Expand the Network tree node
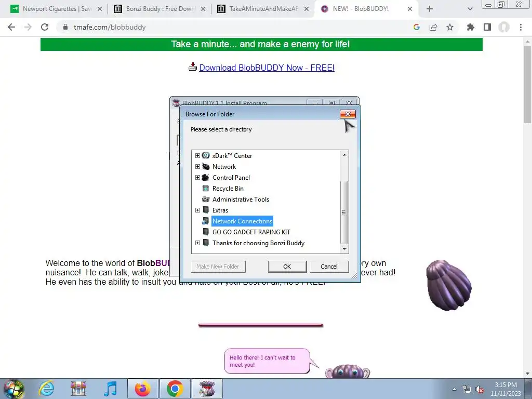The width and height of the screenshot is (532, 399). click(197, 167)
